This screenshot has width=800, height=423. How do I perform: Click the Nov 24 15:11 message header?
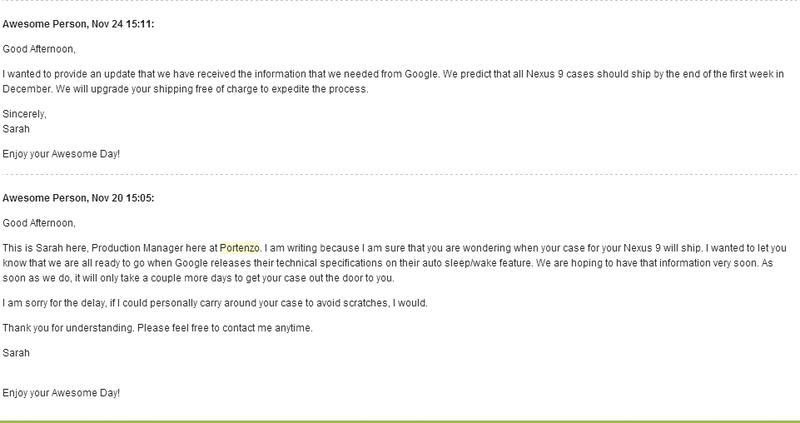[x=78, y=24]
